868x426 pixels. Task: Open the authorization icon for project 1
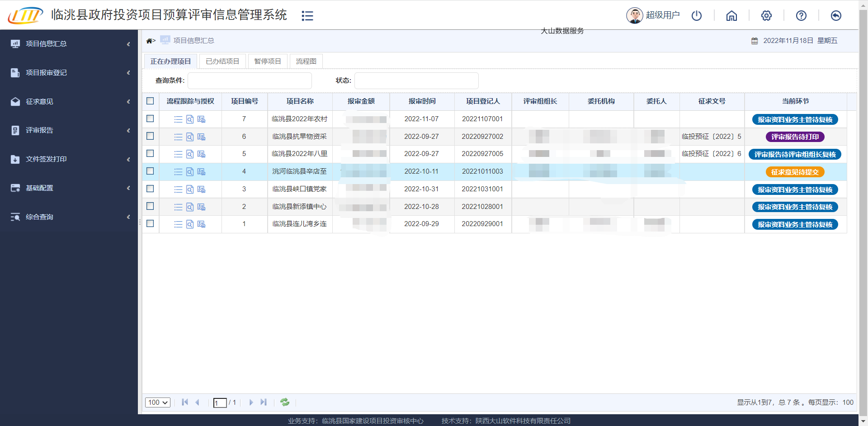(201, 224)
